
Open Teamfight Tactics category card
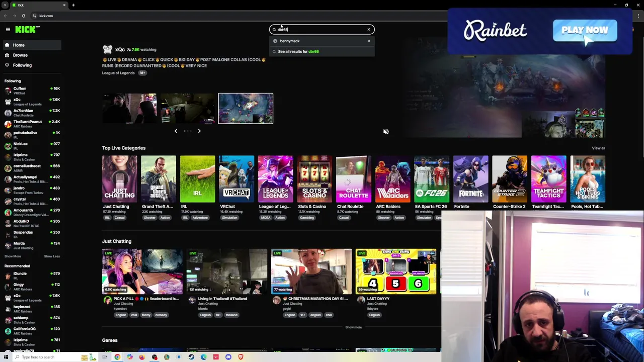point(548,179)
